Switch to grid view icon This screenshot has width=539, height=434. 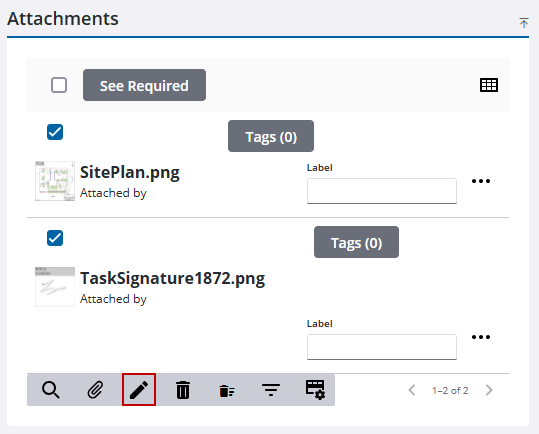[489, 85]
